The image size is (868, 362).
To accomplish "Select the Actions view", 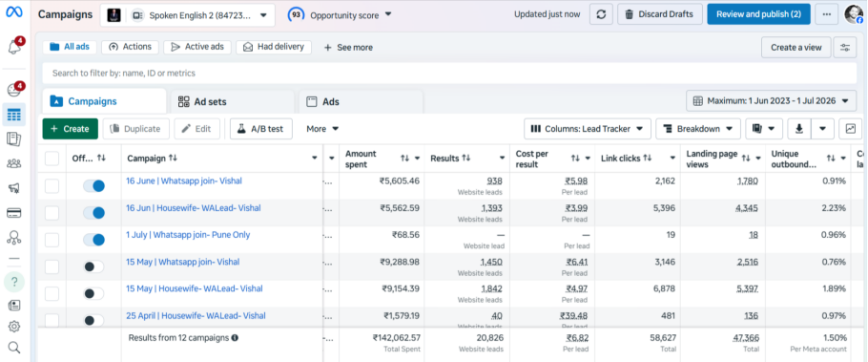I will click(131, 47).
